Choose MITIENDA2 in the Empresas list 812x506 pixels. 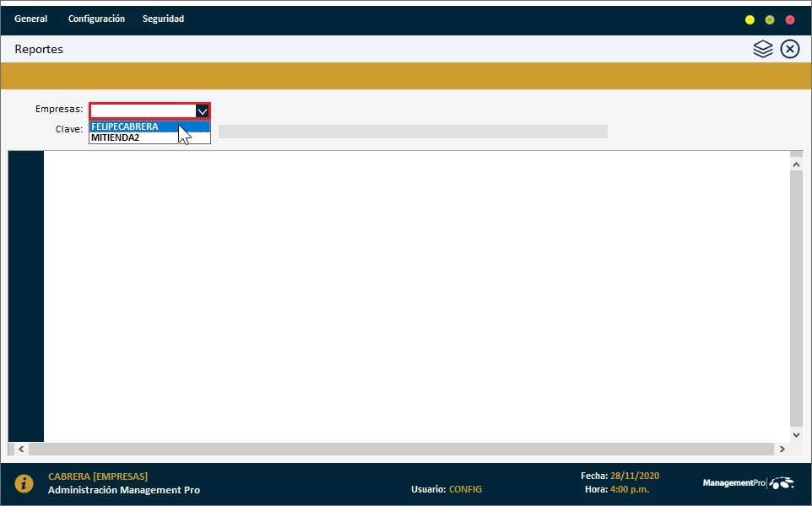click(149, 137)
